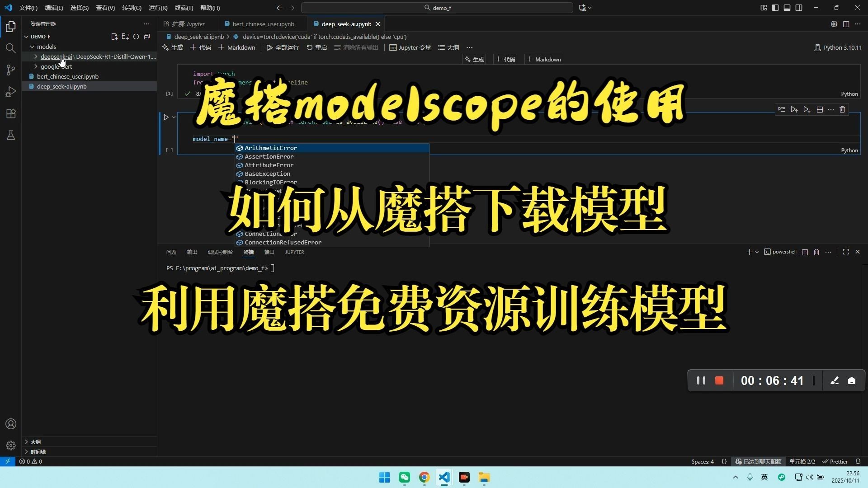Image resolution: width=868 pixels, height=488 pixels.
Task: Delete the current notebook cell
Action: (x=842, y=109)
